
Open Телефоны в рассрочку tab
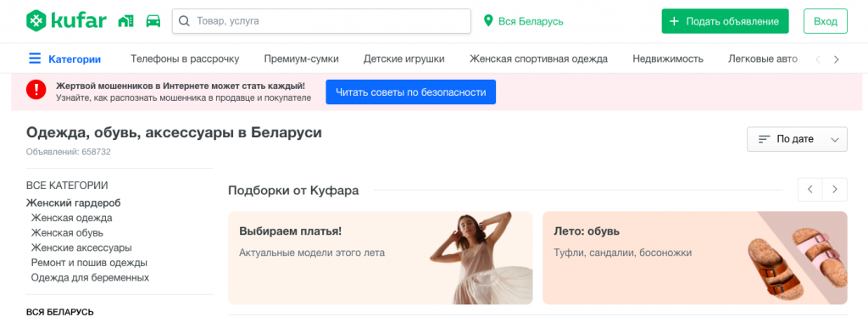185,58
